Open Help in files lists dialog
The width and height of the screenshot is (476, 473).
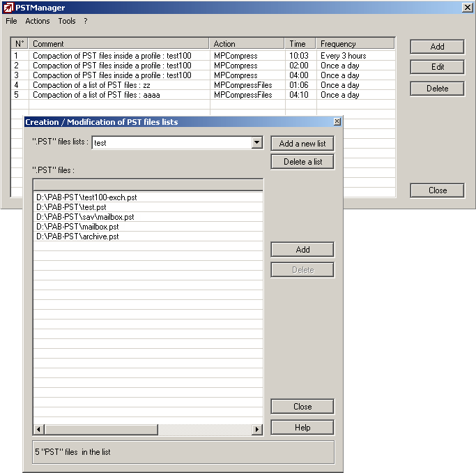coord(302,428)
